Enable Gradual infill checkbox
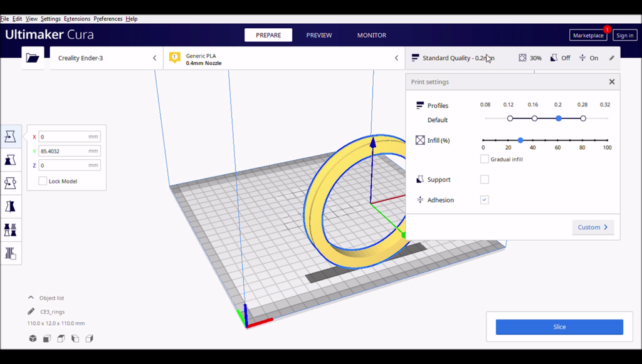Viewport: 642px width, 364px height. pos(484,159)
